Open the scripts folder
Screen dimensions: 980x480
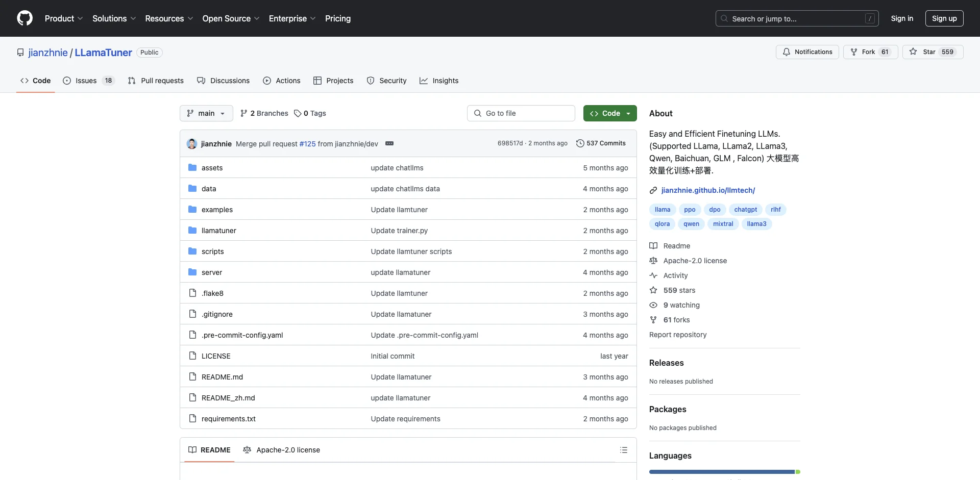click(212, 251)
